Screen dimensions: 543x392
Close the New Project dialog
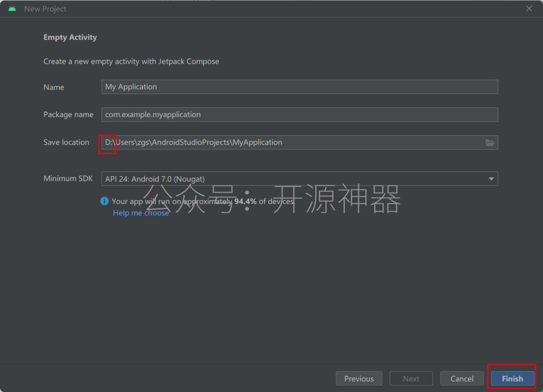pyautogui.click(x=529, y=9)
